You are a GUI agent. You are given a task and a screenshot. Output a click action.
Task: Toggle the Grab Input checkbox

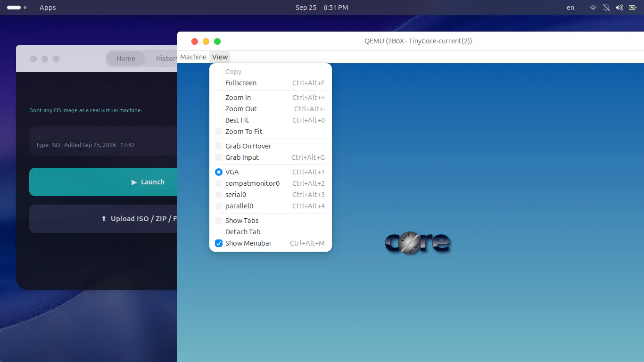[219, 157]
